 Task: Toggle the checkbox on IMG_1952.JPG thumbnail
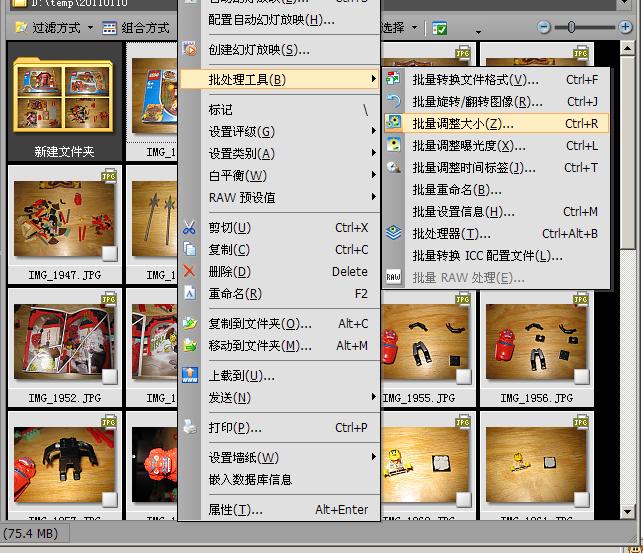coord(109,377)
